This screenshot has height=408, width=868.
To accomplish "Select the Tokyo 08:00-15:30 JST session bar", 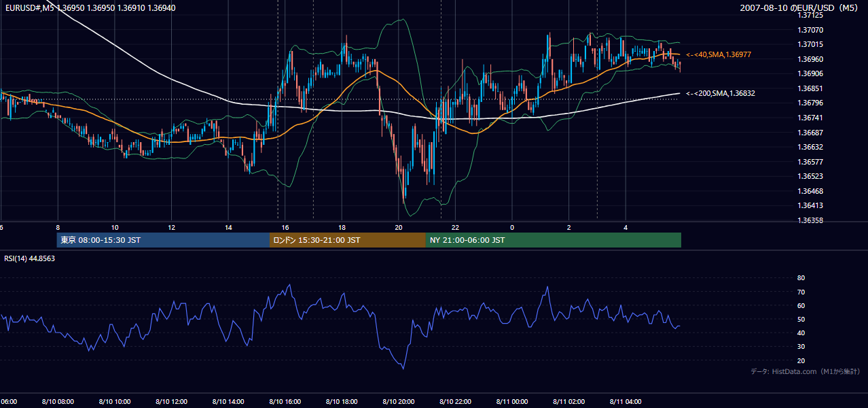I will 163,240.
